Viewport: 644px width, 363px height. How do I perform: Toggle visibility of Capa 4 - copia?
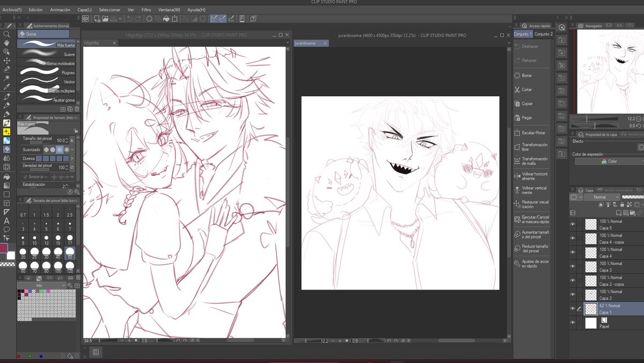point(573,238)
